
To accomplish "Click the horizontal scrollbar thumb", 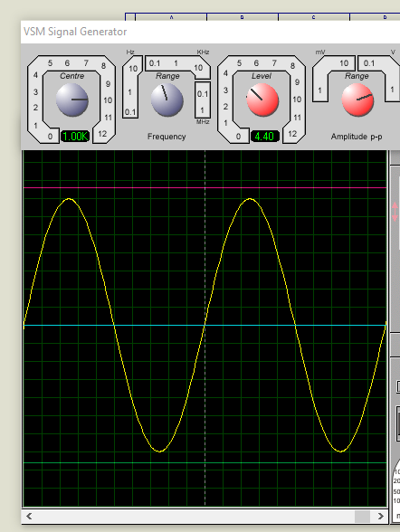I will (x=362, y=517).
